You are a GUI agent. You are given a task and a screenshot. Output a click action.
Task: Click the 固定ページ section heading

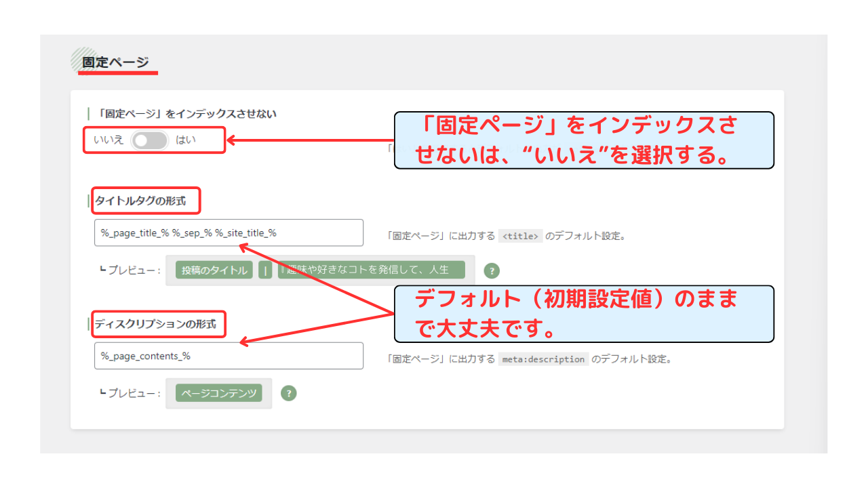[115, 62]
